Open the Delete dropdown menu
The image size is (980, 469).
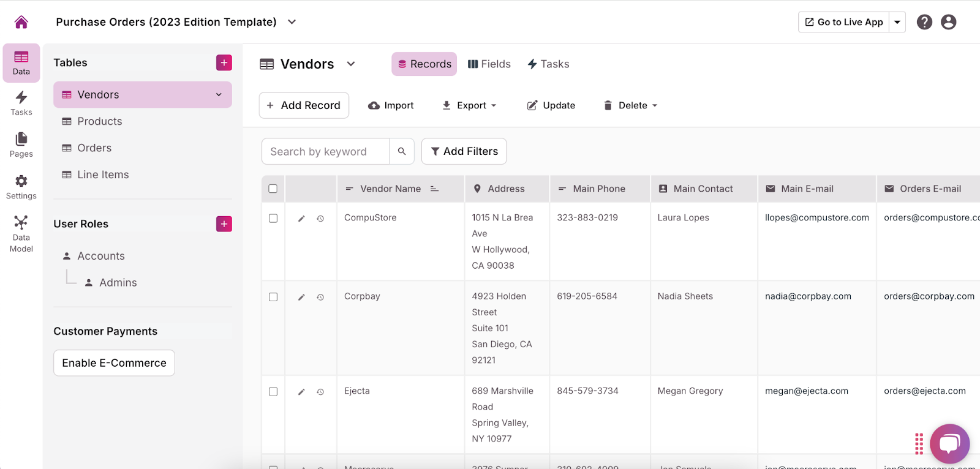(x=630, y=105)
